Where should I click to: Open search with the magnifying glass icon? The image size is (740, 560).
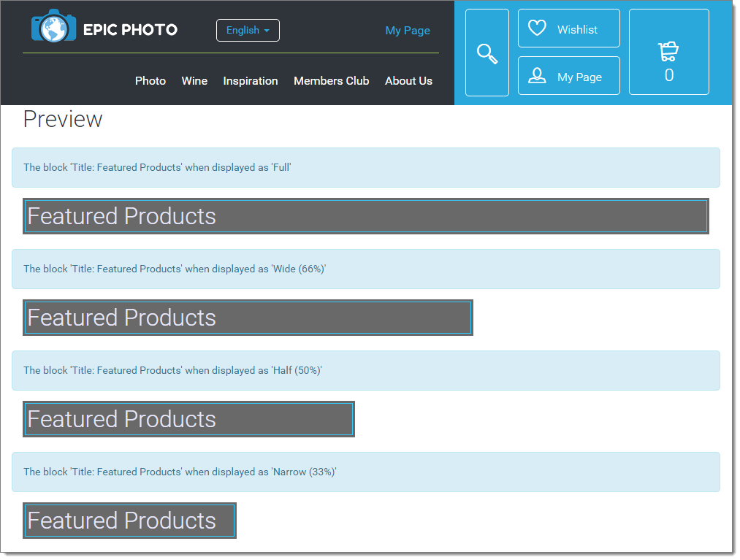tap(487, 53)
